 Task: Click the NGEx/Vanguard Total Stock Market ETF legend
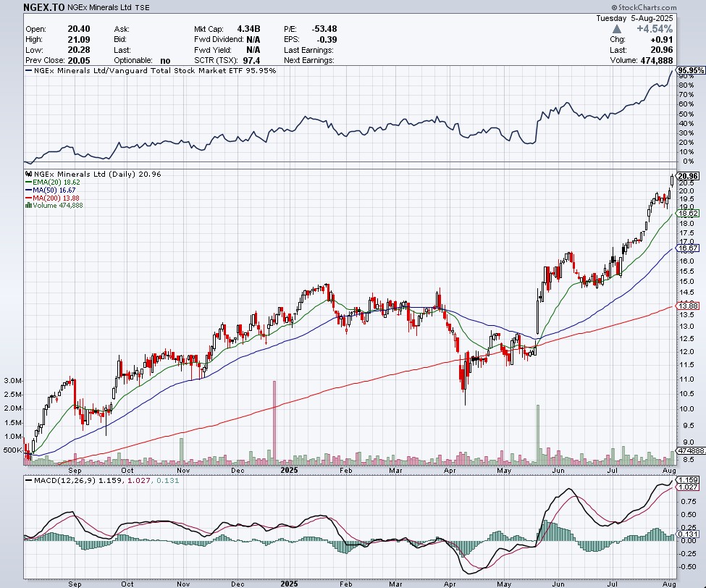pyautogui.click(x=151, y=71)
